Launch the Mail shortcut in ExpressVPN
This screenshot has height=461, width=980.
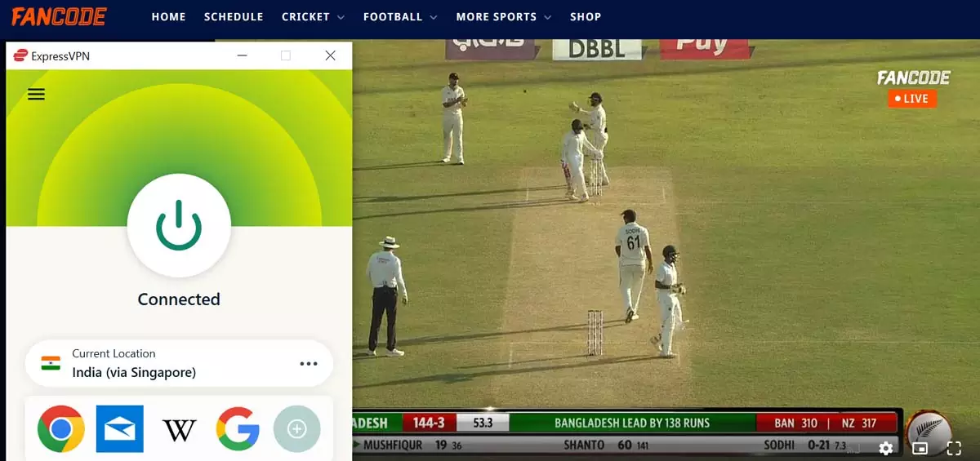[119, 428]
